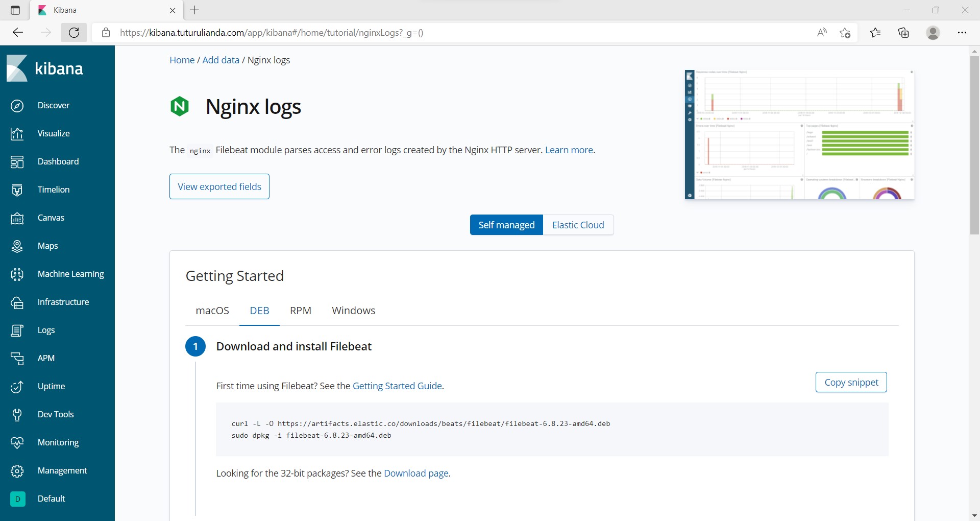Open browser profile avatar
The height and width of the screenshot is (521, 980).
tap(933, 33)
